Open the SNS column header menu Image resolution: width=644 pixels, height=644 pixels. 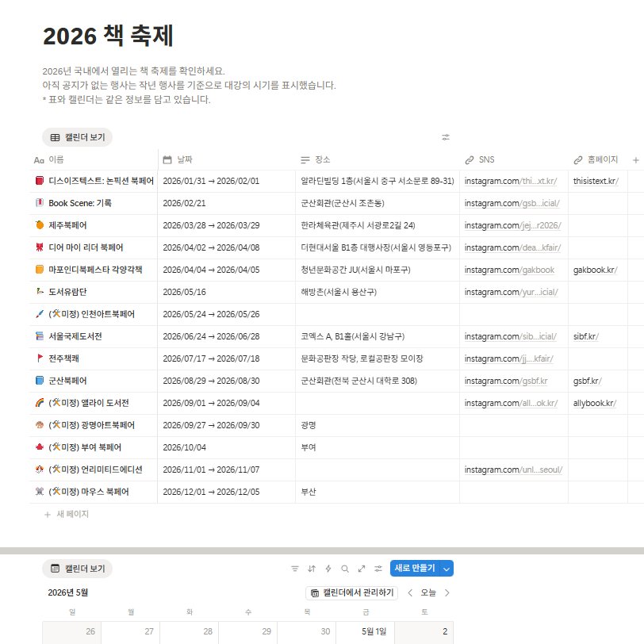(x=514, y=159)
